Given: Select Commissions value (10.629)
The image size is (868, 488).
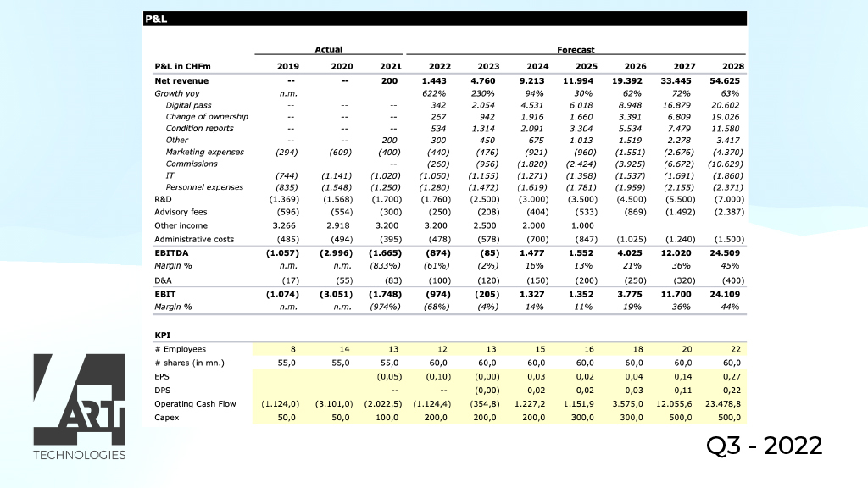Looking at the screenshot, I should click(726, 164).
